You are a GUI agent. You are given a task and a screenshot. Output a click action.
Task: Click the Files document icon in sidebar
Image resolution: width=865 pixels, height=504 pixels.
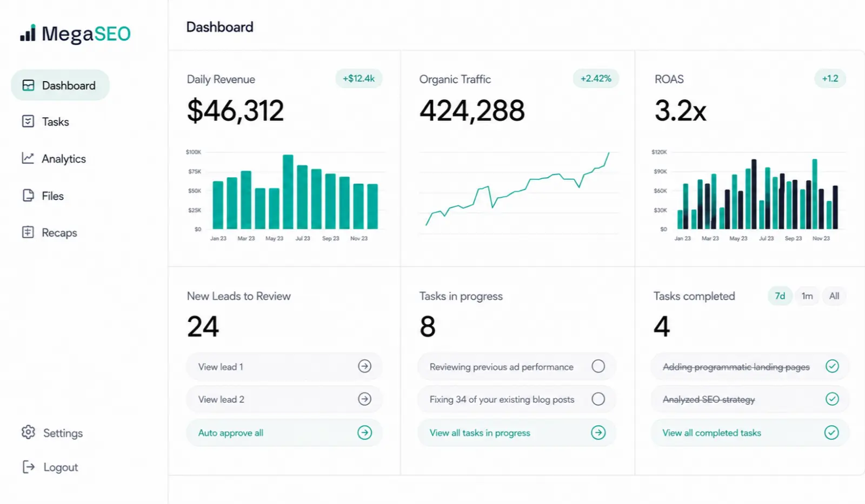click(x=28, y=195)
